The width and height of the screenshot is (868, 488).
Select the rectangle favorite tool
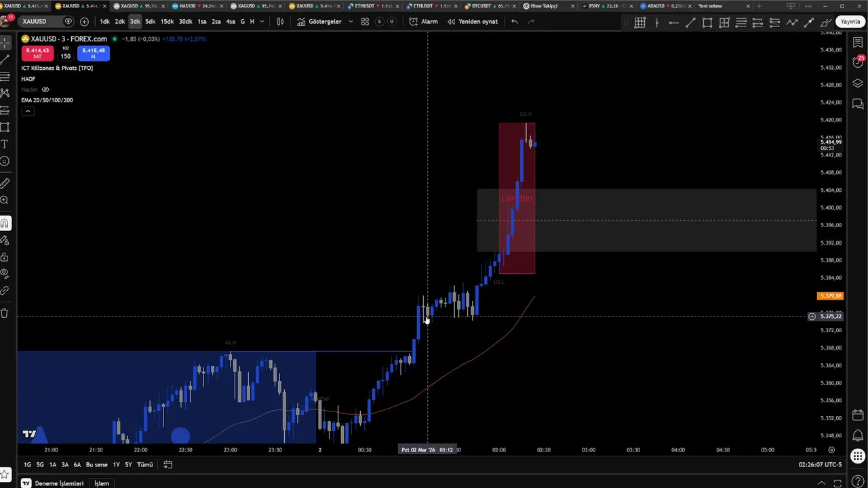click(707, 22)
